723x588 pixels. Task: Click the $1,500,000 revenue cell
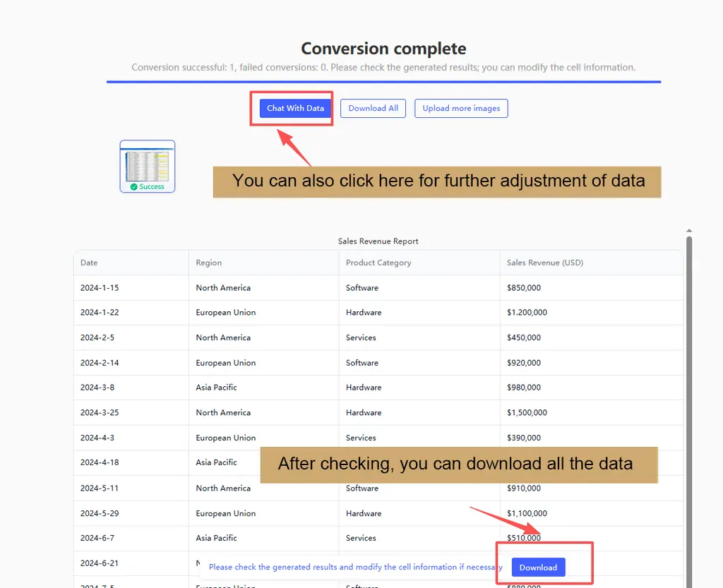tap(527, 413)
